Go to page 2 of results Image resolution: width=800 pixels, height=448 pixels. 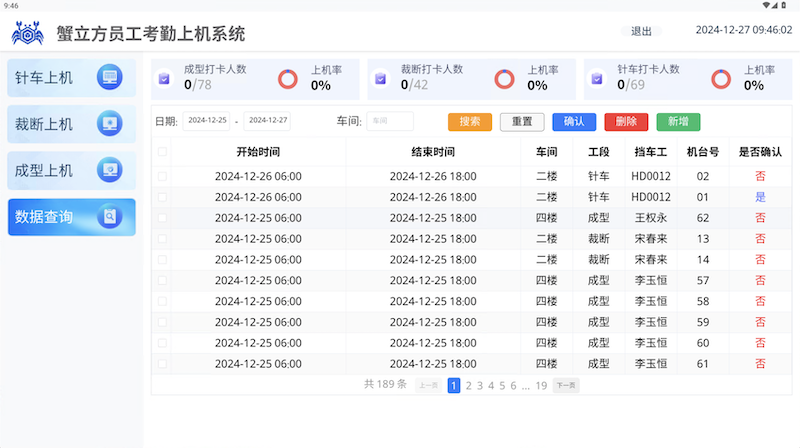pyautogui.click(x=468, y=386)
